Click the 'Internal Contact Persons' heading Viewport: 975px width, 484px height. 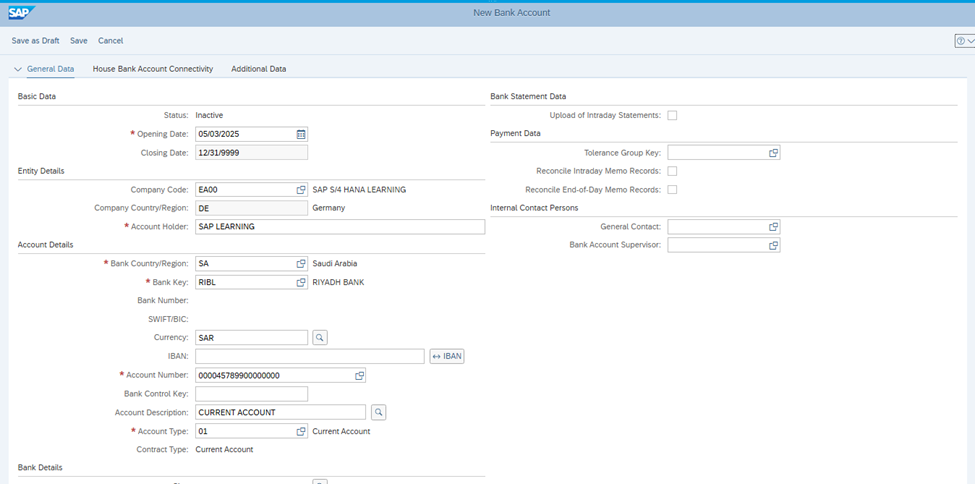pos(534,208)
